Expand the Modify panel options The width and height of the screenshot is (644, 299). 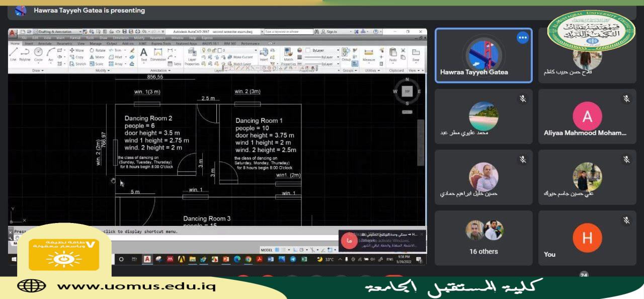(x=103, y=70)
